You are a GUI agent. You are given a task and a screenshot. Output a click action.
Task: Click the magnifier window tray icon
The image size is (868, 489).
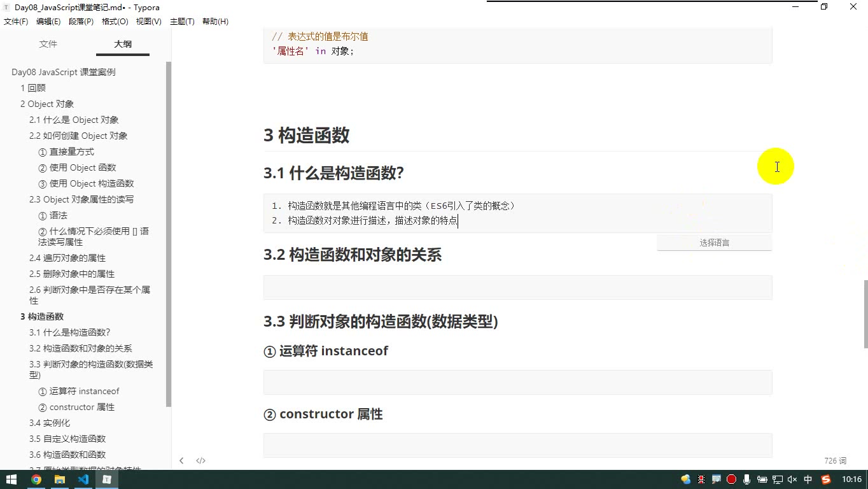716,479
